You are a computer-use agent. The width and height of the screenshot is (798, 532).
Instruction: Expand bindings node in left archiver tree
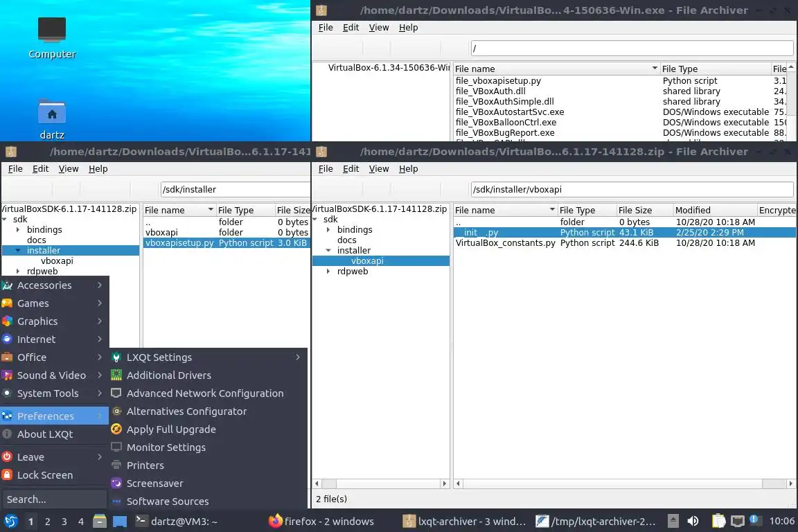18,229
